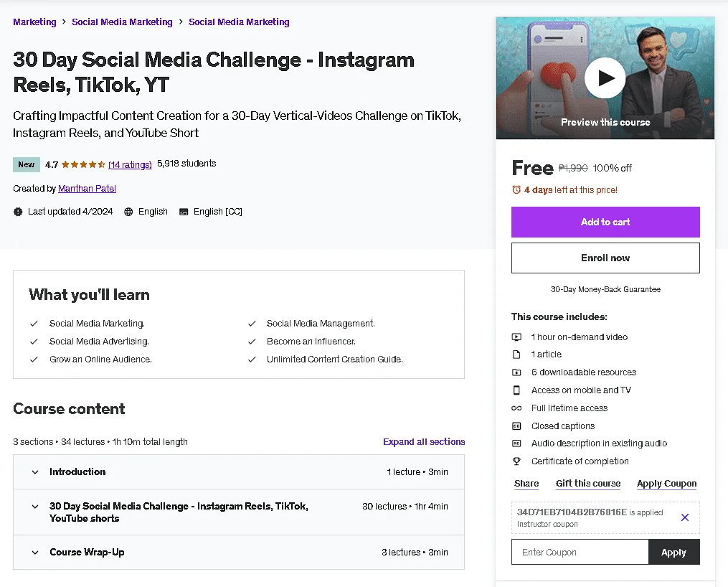
Task: Focus the Enter Coupon input field
Action: [580, 552]
